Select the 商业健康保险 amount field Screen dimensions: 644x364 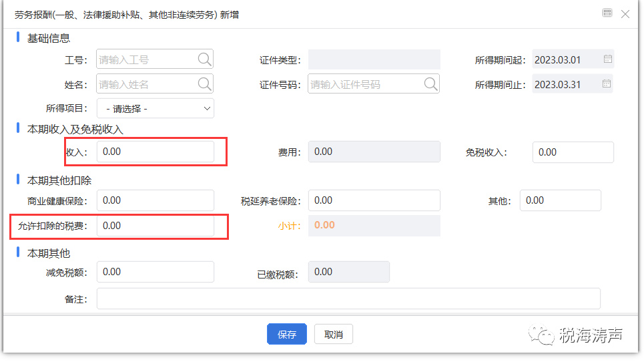click(155, 200)
